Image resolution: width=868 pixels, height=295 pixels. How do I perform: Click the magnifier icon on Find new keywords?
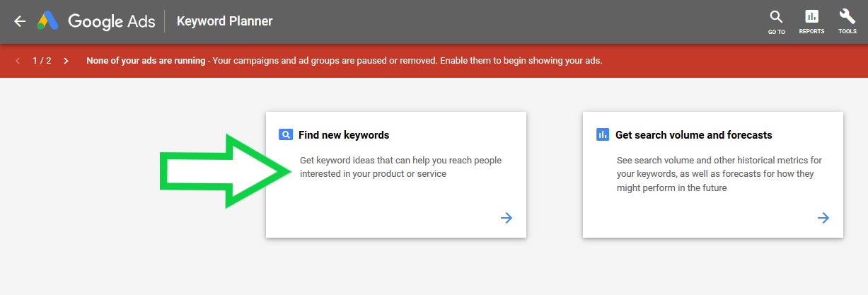tap(286, 134)
